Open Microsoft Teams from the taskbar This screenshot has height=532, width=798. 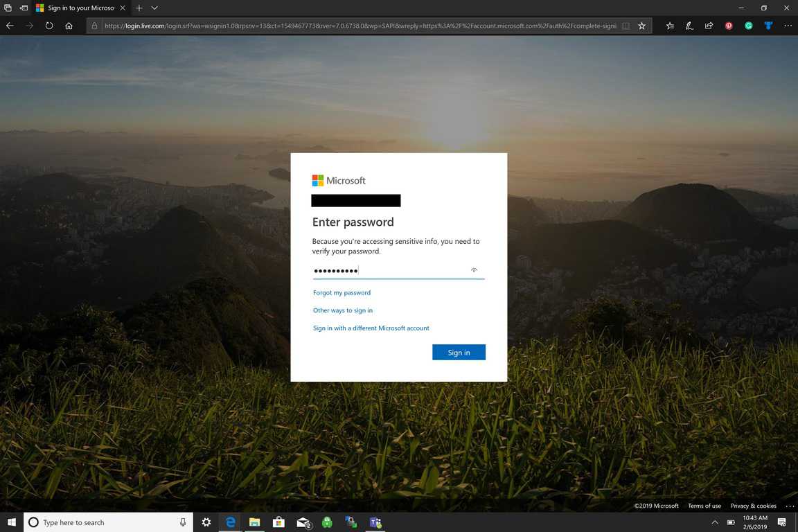click(x=375, y=522)
